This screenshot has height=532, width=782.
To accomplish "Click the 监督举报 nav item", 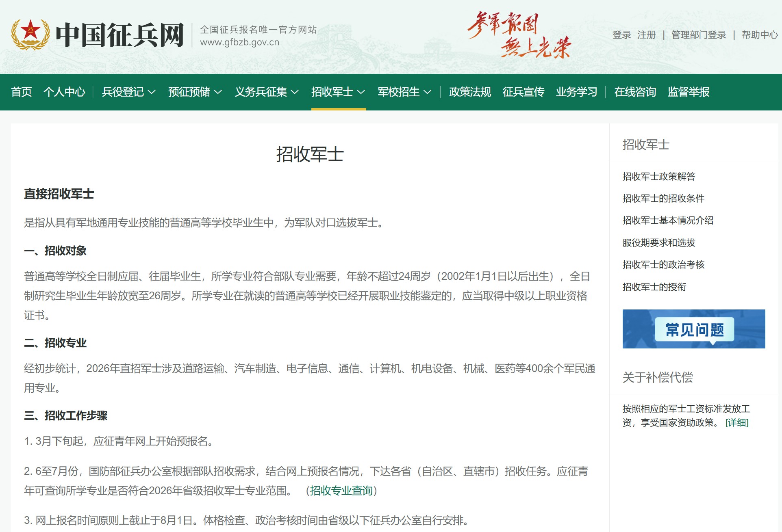I will click(x=688, y=92).
